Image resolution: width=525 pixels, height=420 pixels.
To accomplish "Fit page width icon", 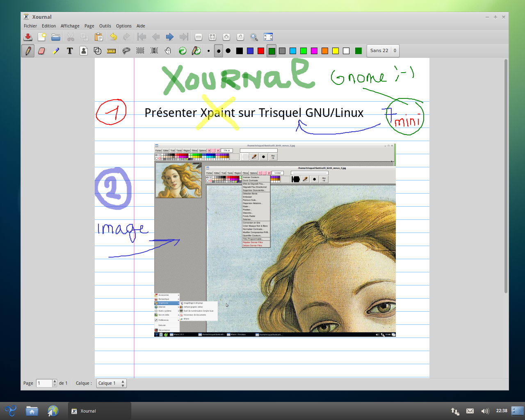I will click(212, 37).
